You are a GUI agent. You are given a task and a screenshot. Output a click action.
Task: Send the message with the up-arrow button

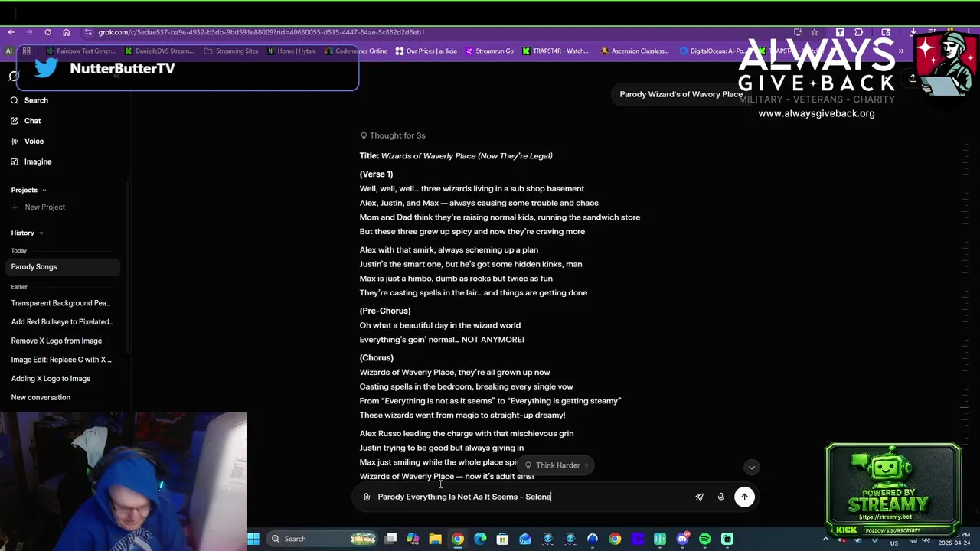click(x=744, y=497)
